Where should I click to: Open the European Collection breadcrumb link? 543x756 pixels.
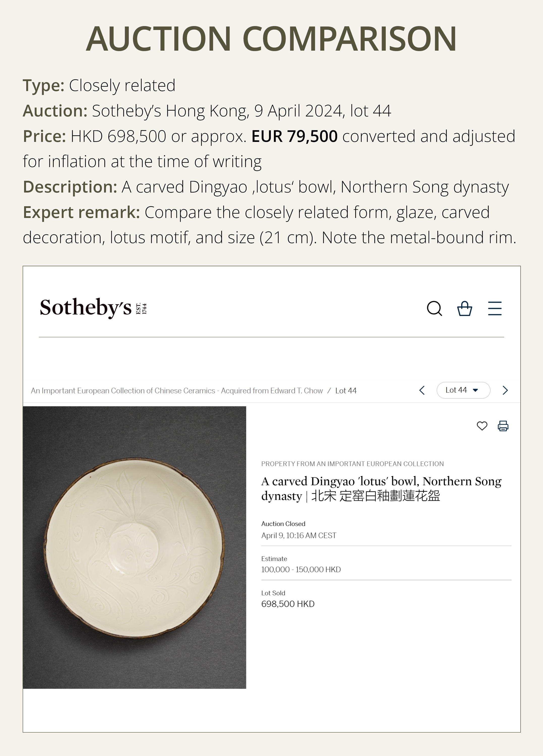tap(177, 391)
